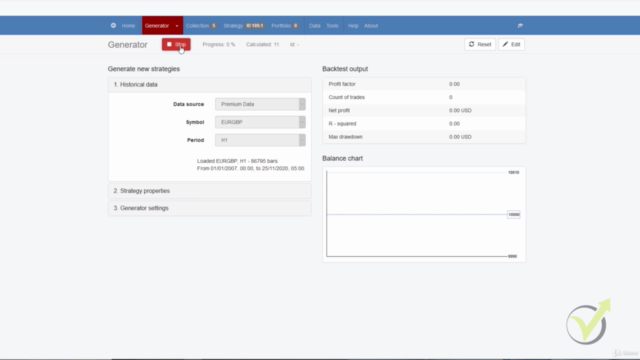Expand the Generator settings section

click(x=209, y=208)
